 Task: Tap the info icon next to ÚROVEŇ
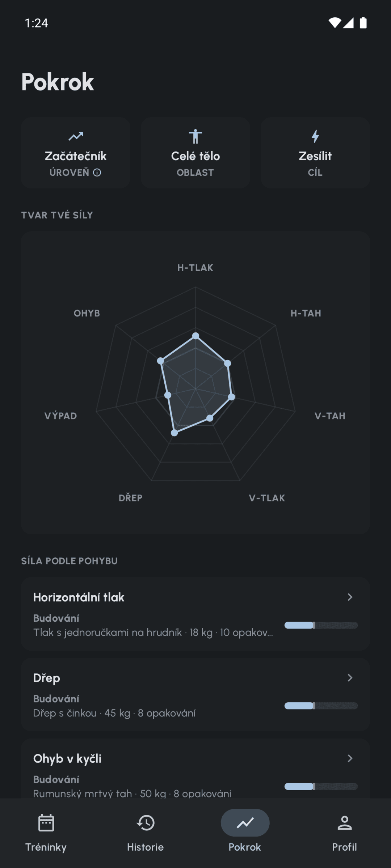97,173
